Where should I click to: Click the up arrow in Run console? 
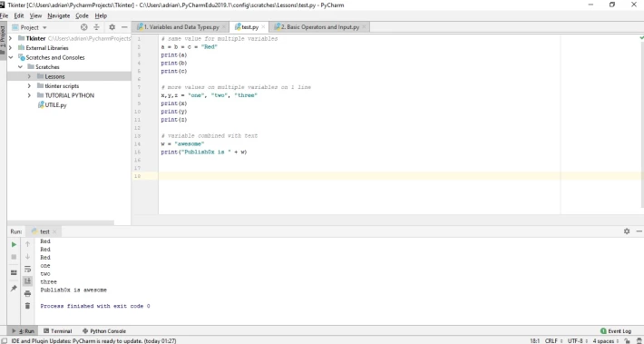[27, 244]
